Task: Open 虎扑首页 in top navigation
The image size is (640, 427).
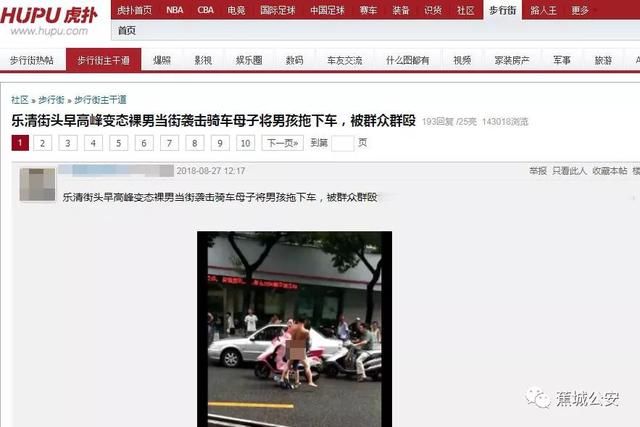Action: pos(134,10)
